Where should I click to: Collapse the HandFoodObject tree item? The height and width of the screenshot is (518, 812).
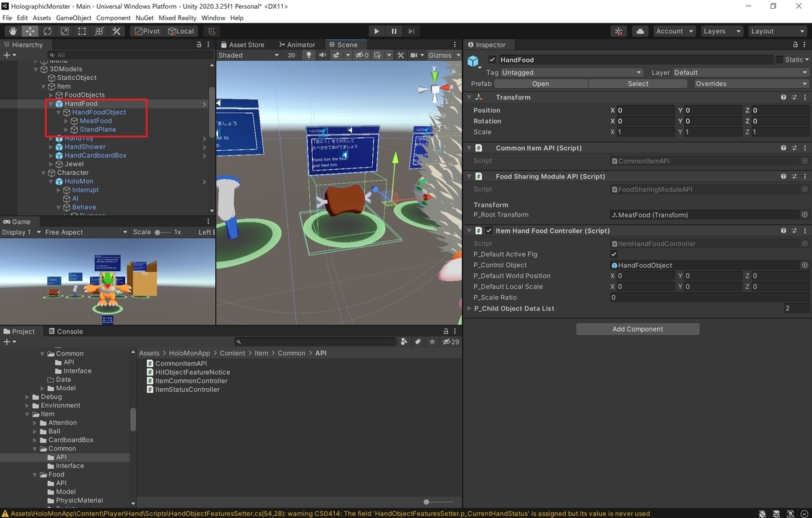(59, 112)
